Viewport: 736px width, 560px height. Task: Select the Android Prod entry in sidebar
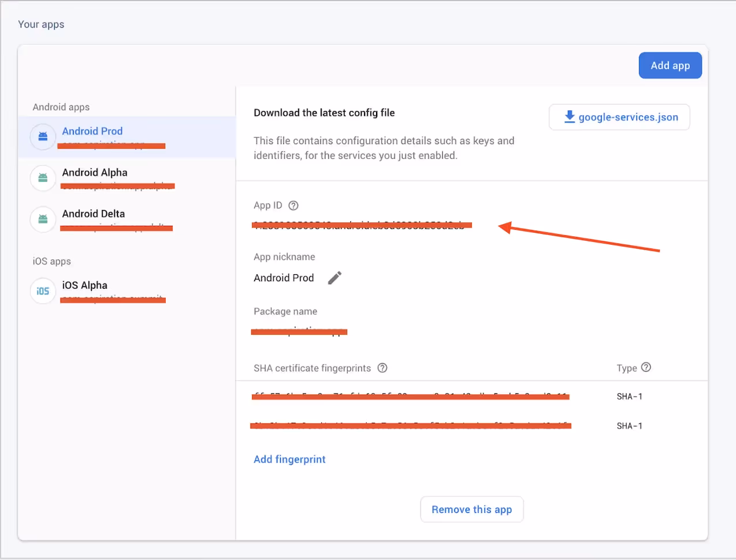(92, 131)
